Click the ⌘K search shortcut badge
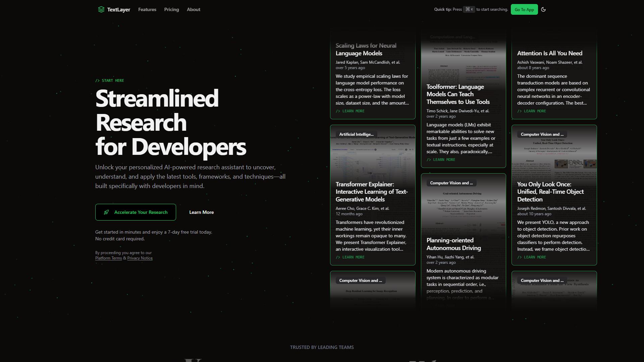 (x=469, y=9)
